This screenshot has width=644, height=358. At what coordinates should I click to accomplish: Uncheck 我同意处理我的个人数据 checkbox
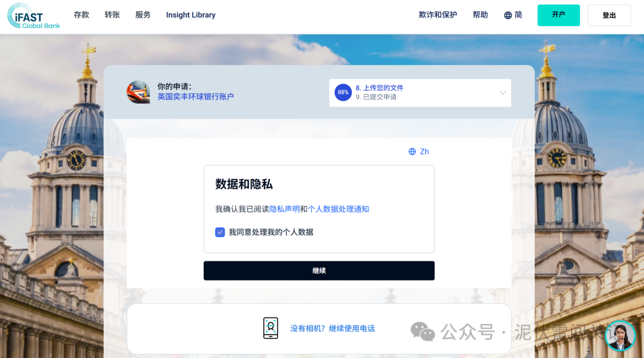coord(220,232)
